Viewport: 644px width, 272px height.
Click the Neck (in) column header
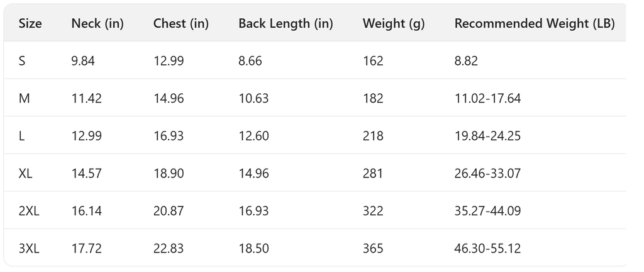coord(97,24)
